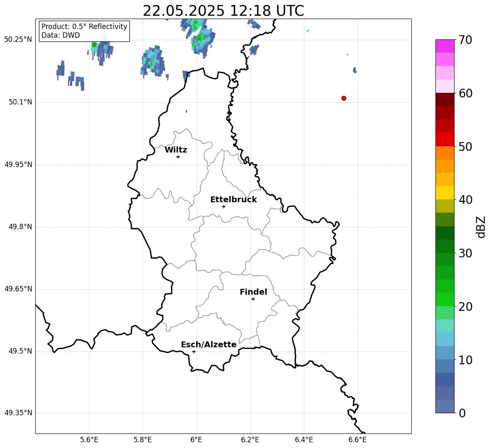
Task: Click the dBZ colorbar label
Action: click(480, 227)
